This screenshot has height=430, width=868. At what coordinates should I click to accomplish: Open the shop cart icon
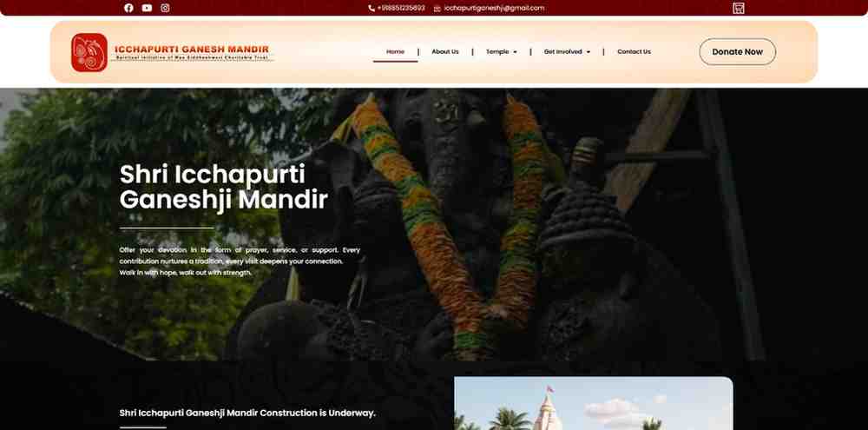click(739, 8)
